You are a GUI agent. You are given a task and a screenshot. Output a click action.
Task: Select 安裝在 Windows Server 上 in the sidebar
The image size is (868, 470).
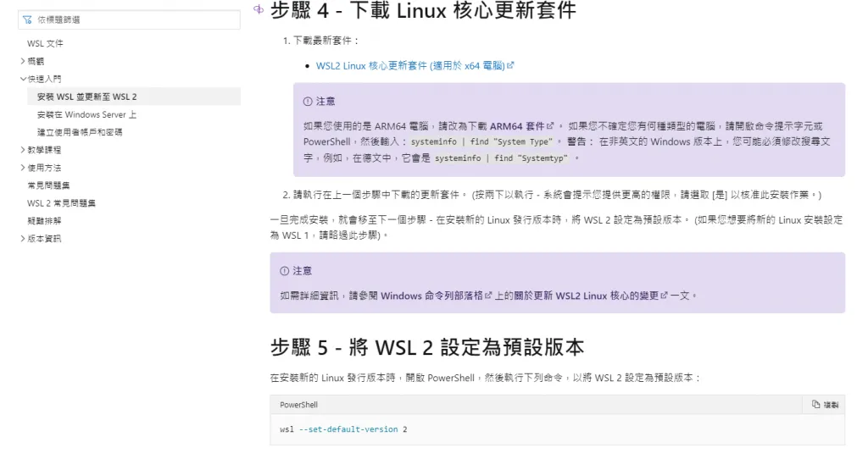click(x=86, y=114)
